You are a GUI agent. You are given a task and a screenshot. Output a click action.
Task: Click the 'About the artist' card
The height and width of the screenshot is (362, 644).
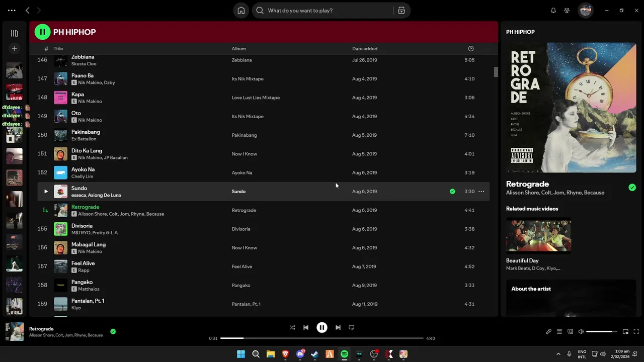[x=571, y=298]
